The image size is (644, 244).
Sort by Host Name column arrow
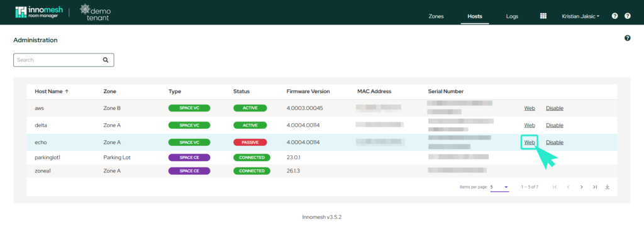click(67, 92)
